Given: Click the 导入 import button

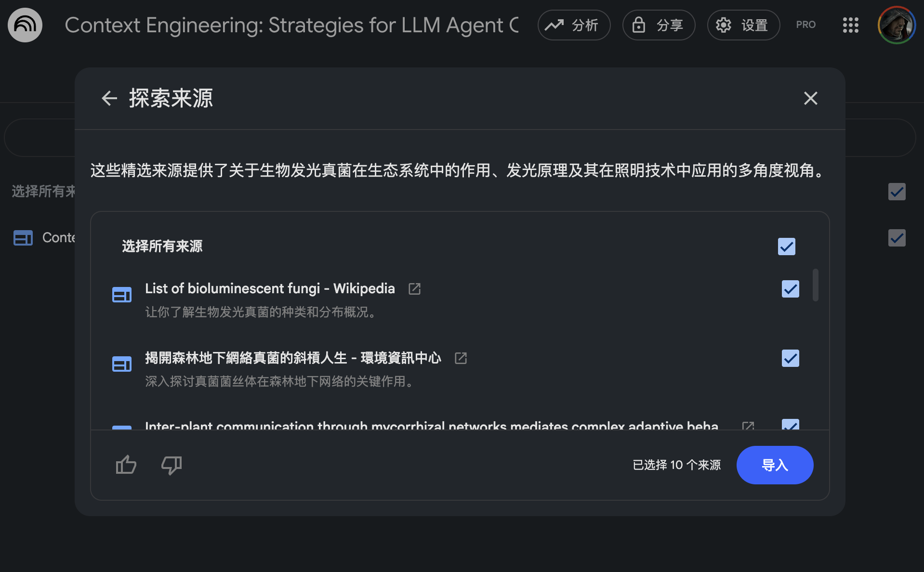Looking at the screenshot, I should (x=775, y=465).
